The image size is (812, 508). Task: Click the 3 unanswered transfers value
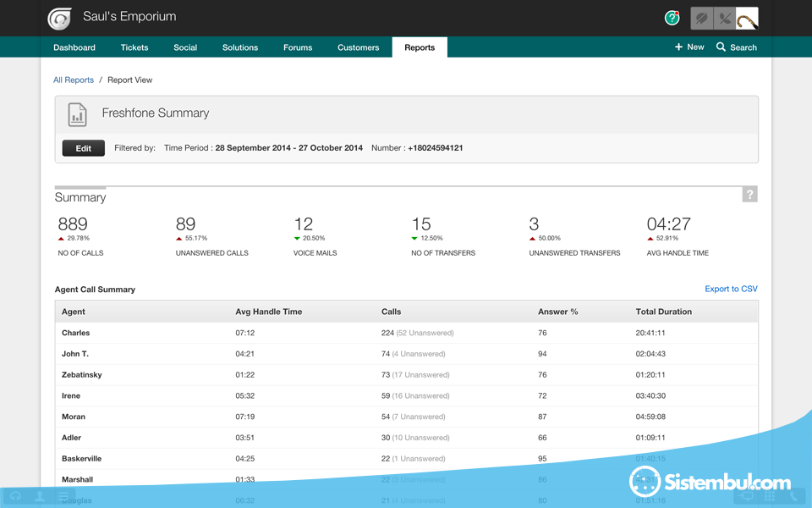click(x=534, y=224)
